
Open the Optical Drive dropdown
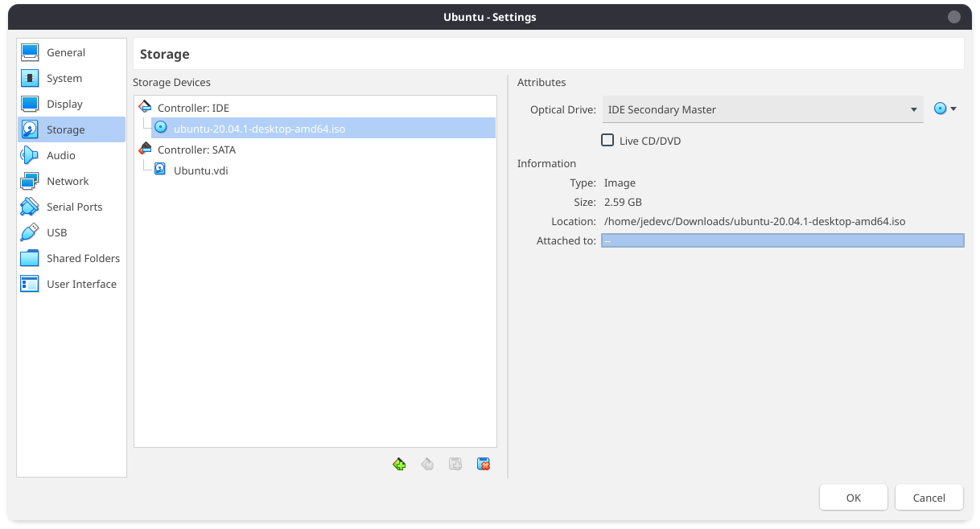pos(763,109)
